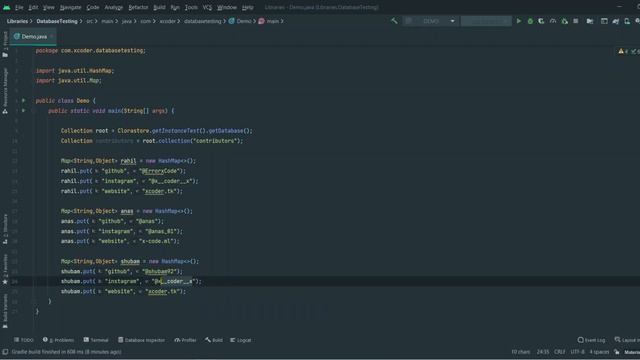Open the File menu
Image resolution: width=640 pixels, height=360 pixels.
[19, 7]
